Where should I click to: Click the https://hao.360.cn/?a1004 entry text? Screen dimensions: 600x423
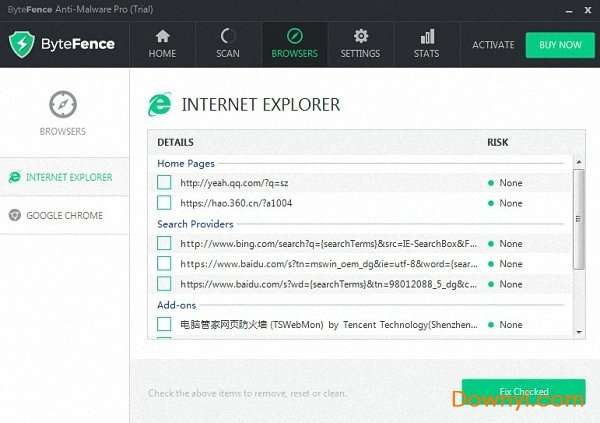tap(236, 203)
